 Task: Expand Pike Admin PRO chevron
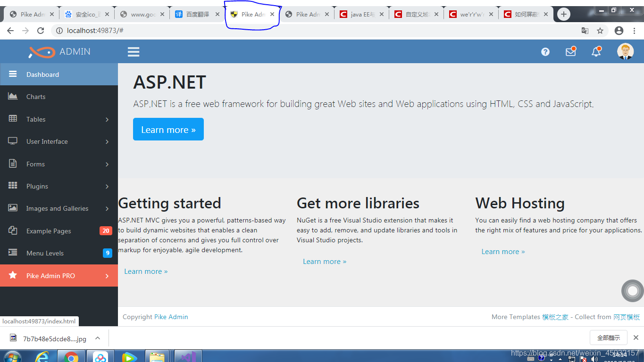coord(107,276)
